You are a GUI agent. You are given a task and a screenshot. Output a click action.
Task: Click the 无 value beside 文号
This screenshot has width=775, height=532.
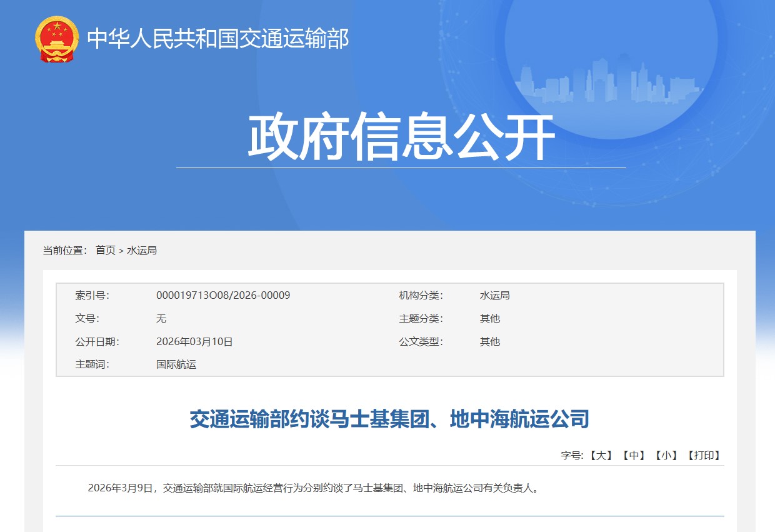[161, 318]
